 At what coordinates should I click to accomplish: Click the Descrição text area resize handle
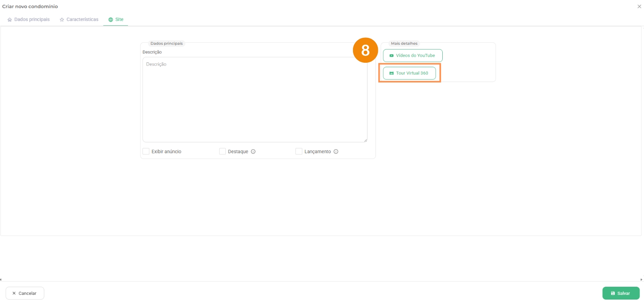[365, 140]
